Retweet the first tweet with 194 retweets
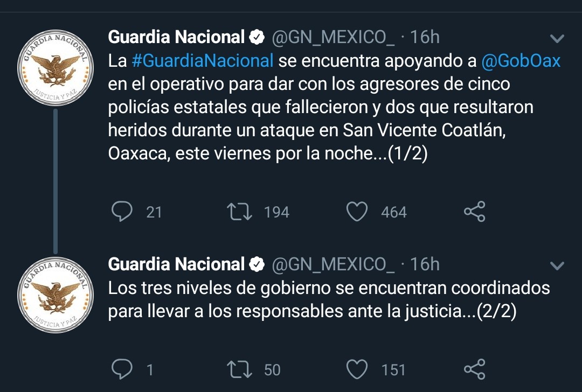The image size is (582, 392). [239, 212]
